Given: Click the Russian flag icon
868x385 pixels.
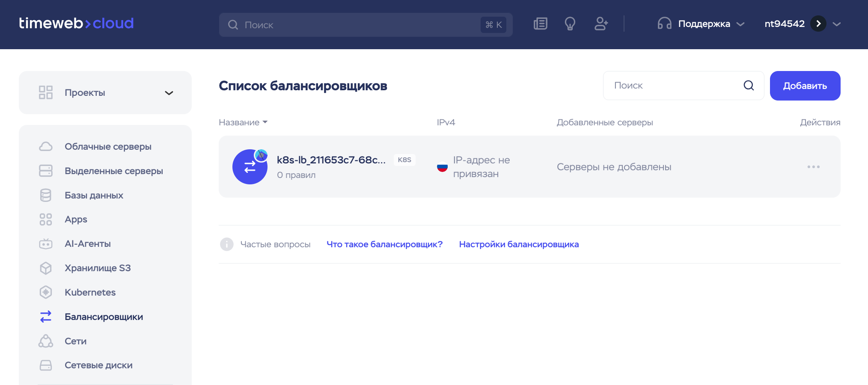Looking at the screenshot, I should coord(442,167).
